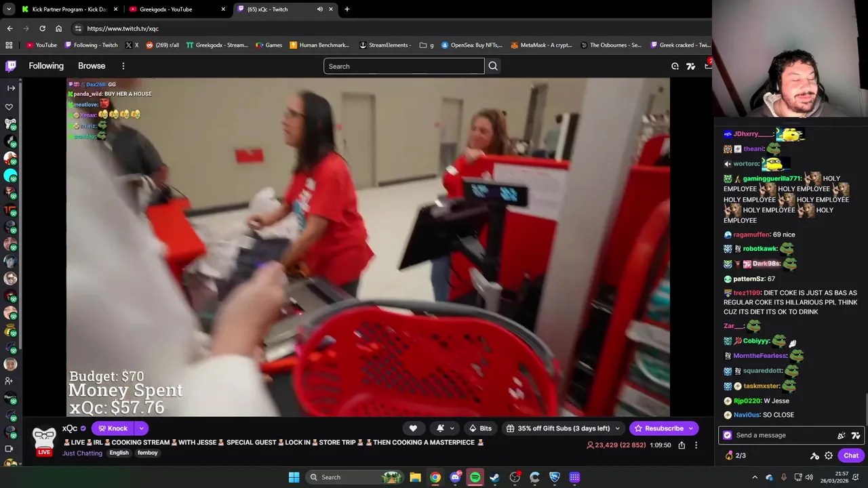Open chat settings gear
The width and height of the screenshot is (868, 488).
[x=829, y=455]
